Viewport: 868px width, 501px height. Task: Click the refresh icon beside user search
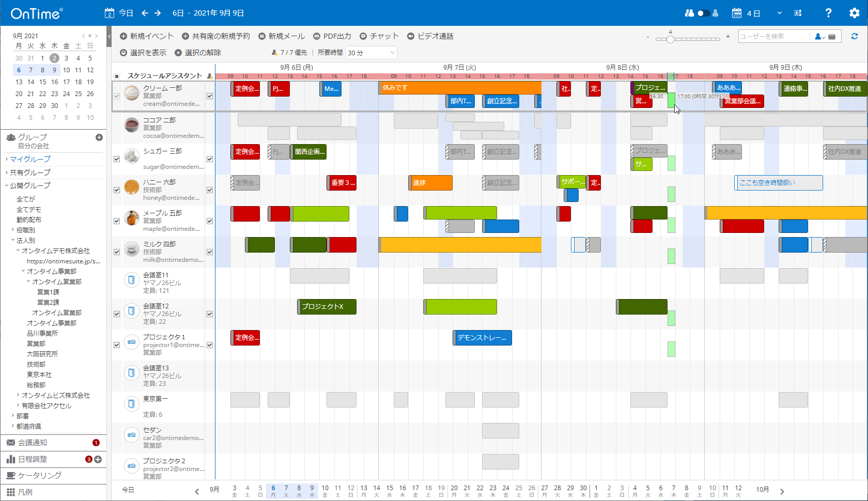pos(855,36)
